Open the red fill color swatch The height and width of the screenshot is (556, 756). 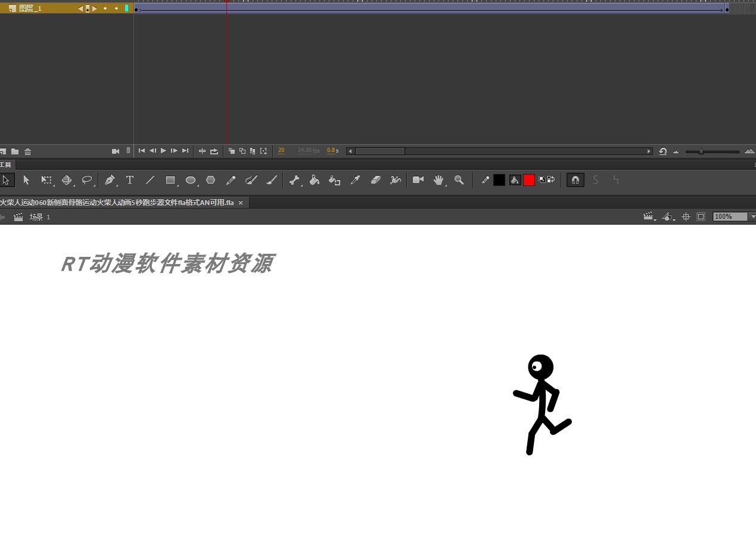pyautogui.click(x=529, y=180)
